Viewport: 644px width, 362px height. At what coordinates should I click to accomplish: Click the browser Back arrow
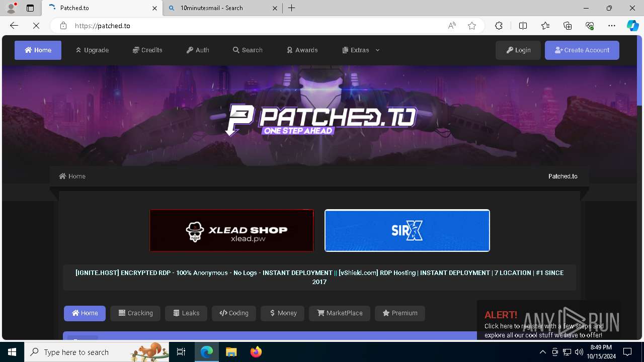(14, 26)
